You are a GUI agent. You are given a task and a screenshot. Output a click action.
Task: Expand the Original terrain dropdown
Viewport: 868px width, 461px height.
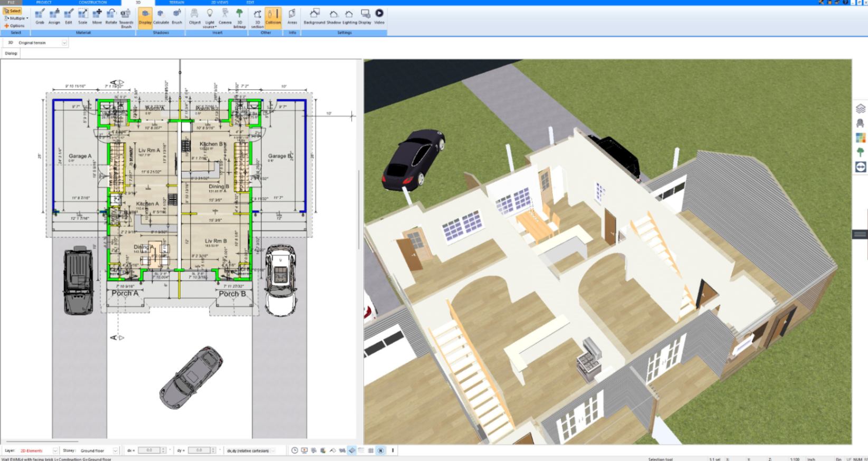pyautogui.click(x=64, y=43)
